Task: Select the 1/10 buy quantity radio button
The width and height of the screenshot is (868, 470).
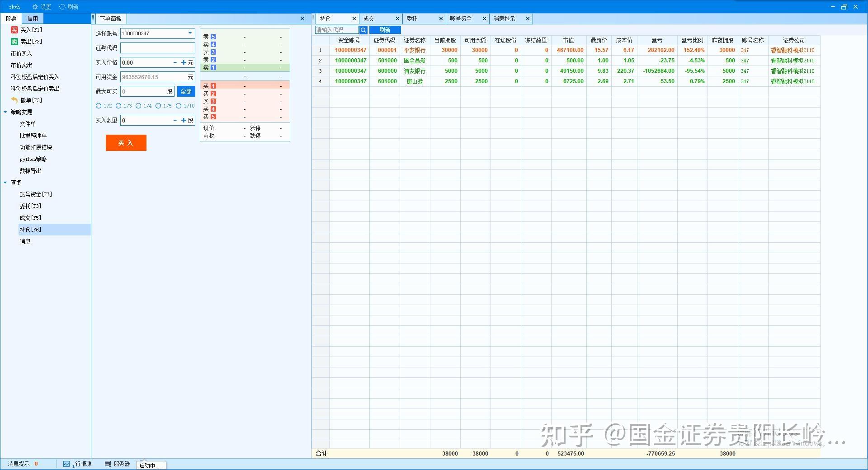Action: (179, 106)
